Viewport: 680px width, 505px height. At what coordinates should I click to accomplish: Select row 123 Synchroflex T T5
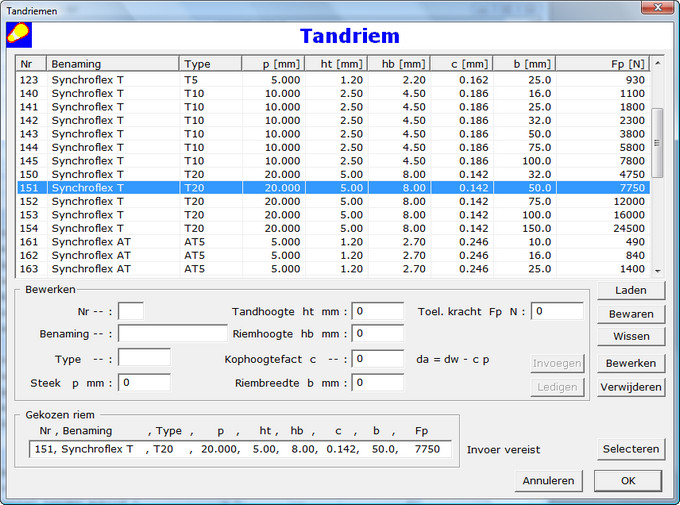(x=333, y=80)
